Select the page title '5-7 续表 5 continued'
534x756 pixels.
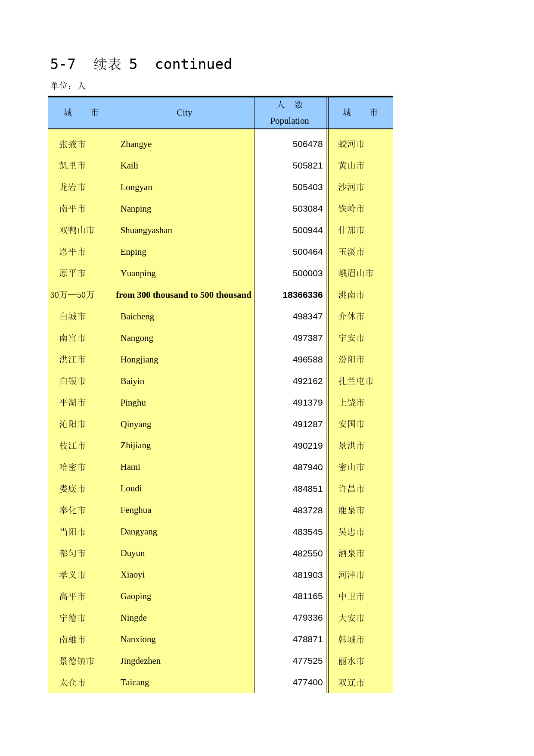click(141, 64)
